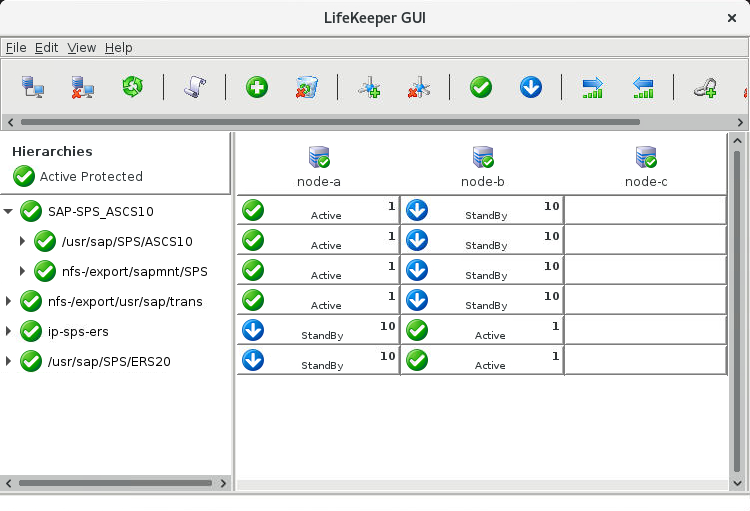Click the node-a label text
750x511 pixels.
point(319,182)
